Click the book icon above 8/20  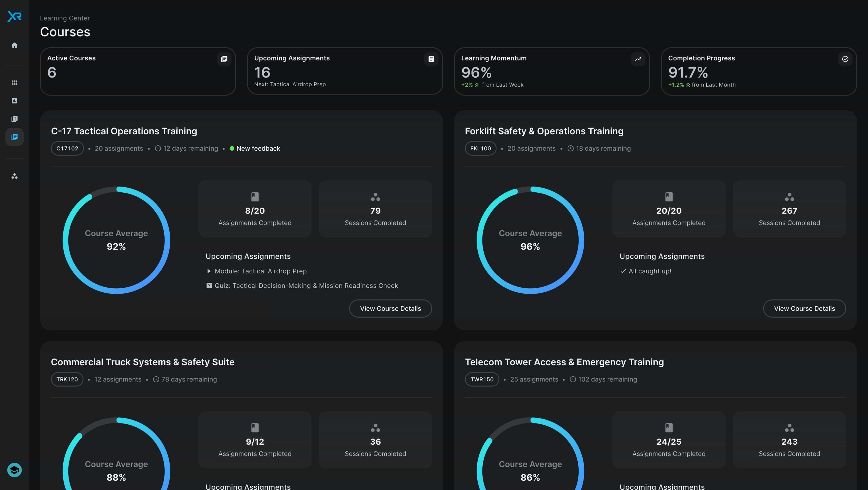click(x=255, y=197)
